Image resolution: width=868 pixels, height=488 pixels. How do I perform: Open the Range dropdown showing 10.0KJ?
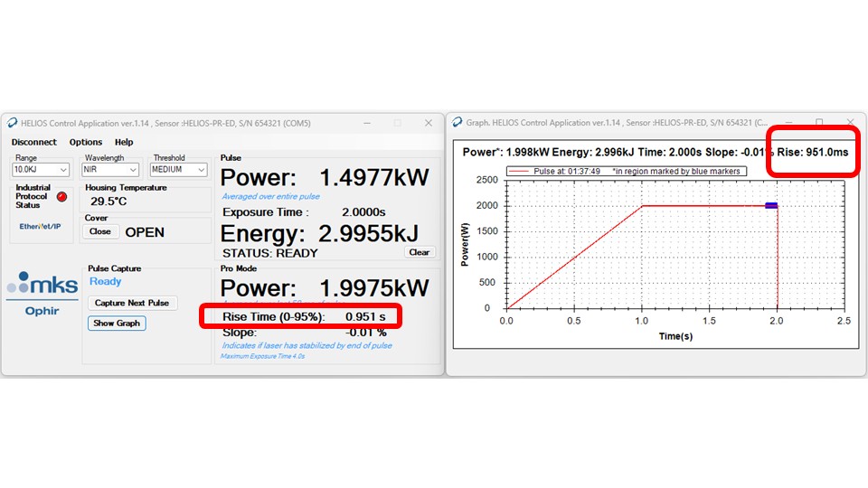pyautogui.click(x=41, y=170)
